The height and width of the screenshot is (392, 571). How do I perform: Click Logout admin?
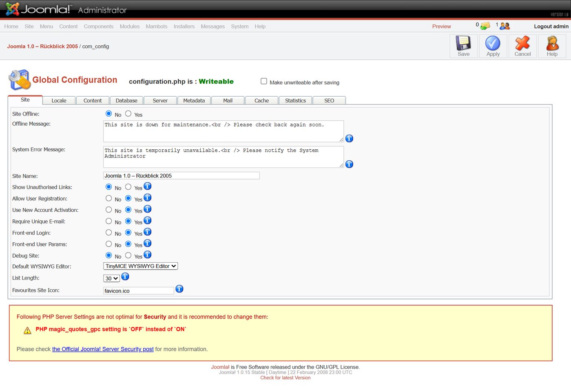click(551, 27)
